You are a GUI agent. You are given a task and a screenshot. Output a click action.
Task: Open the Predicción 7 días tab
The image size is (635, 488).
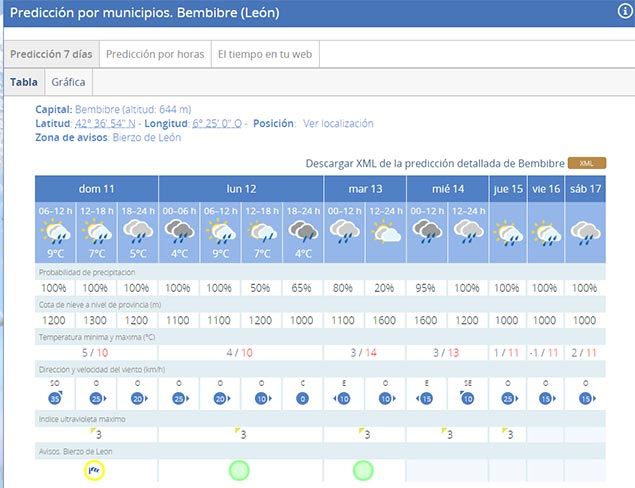(50, 54)
